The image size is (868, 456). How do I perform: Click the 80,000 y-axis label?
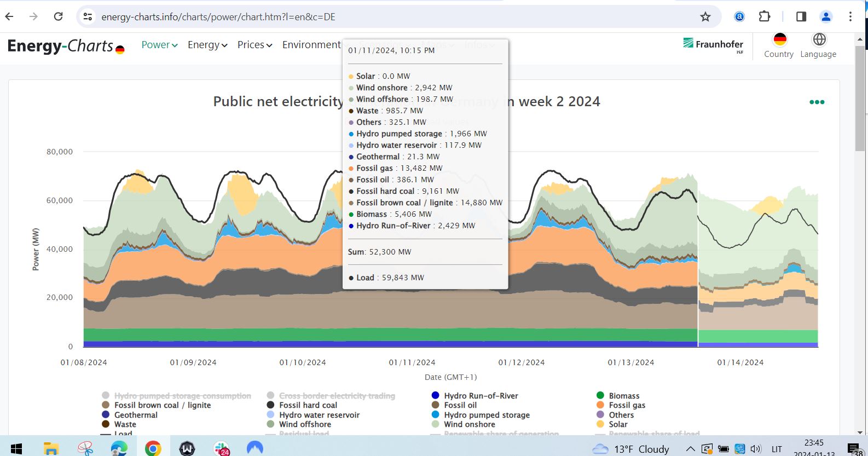point(60,152)
